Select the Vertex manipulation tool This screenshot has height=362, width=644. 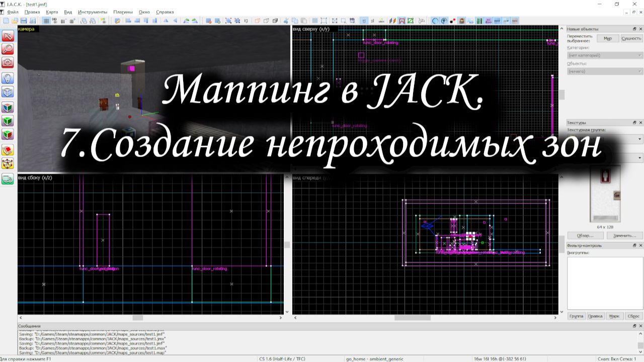pyautogui.click(x=8, y=164)
